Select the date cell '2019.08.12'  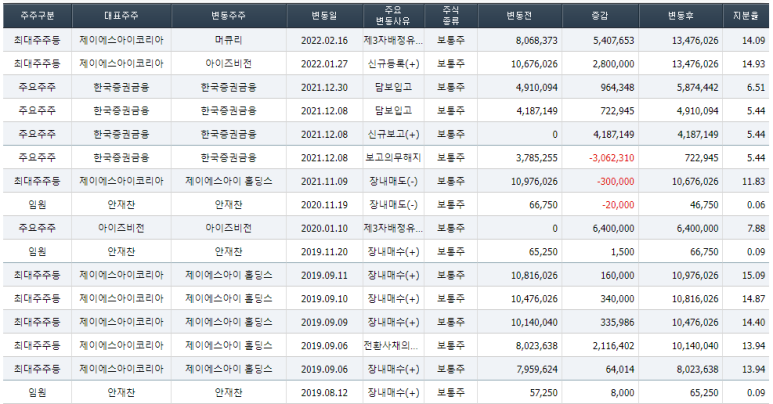click(324, 393)
